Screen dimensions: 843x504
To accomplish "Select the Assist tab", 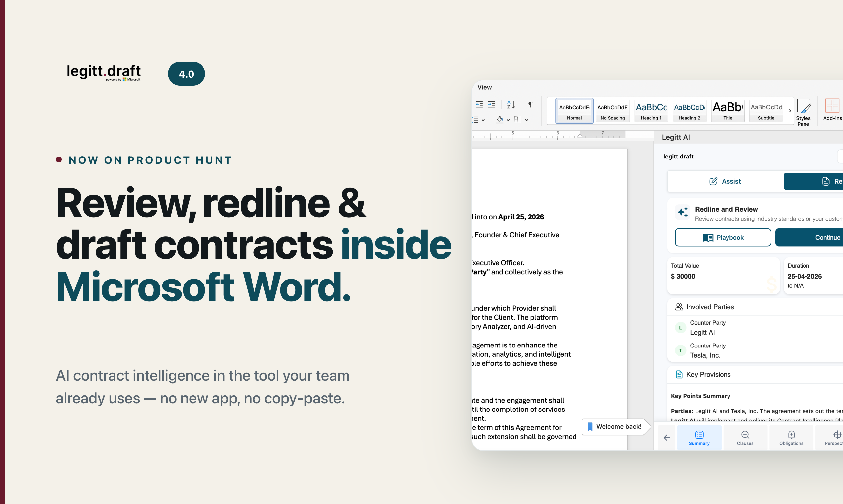I will click(725, 181).
